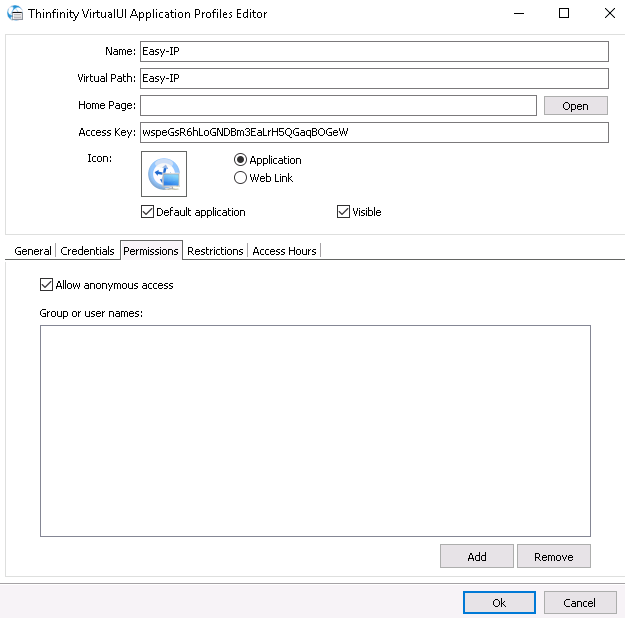Screen dimensions: 625x618
Task: Confirm with the Ok button
Action: [x=499, y=602]
